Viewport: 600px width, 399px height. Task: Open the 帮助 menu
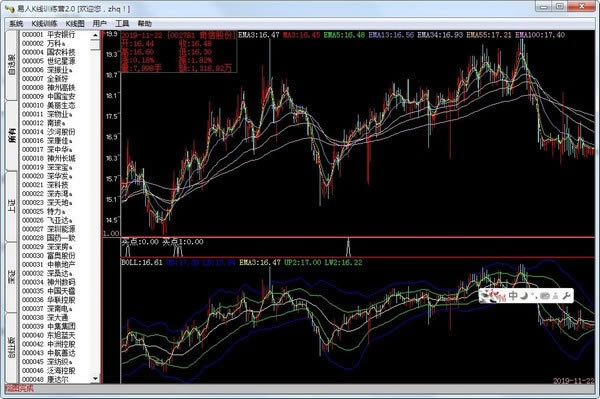(144, 24)
